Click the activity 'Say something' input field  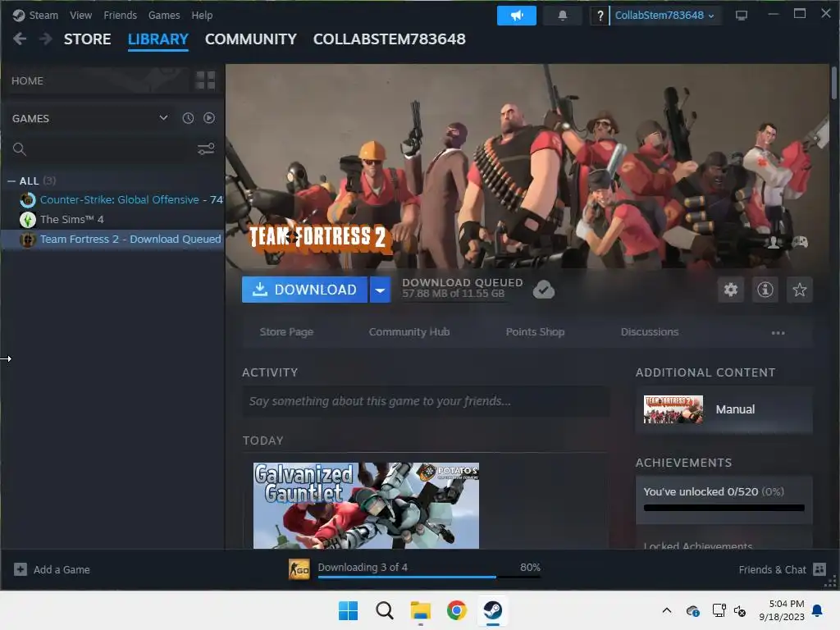point(426,401)
